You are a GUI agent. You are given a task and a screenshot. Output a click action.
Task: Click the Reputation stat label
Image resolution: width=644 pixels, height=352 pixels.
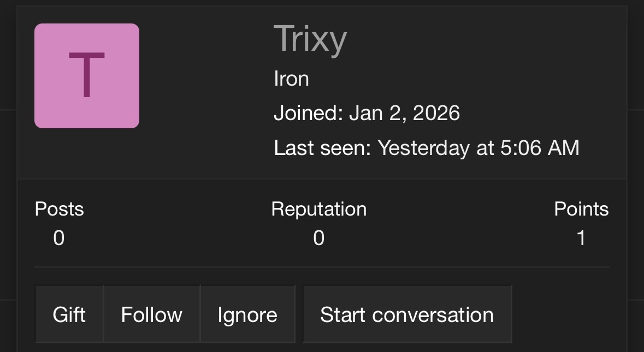tap(318, 209)
